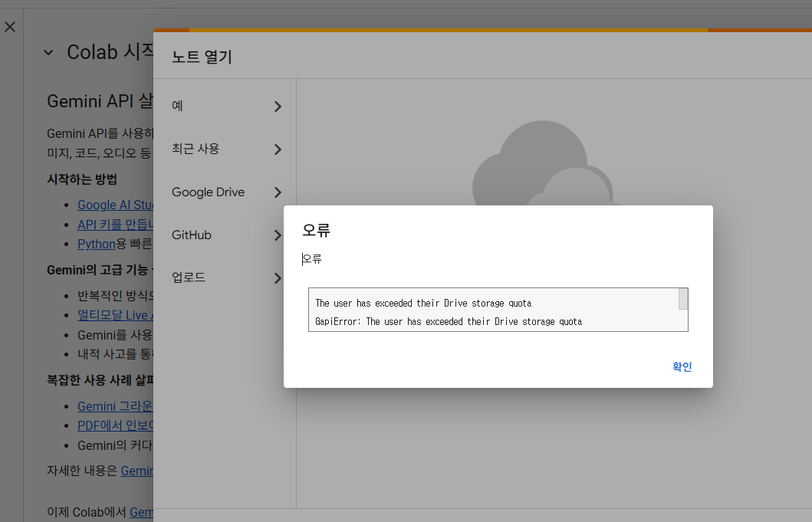Click chevron arrow next to 최근 사용
812x522 pixels.
(278, 149)
